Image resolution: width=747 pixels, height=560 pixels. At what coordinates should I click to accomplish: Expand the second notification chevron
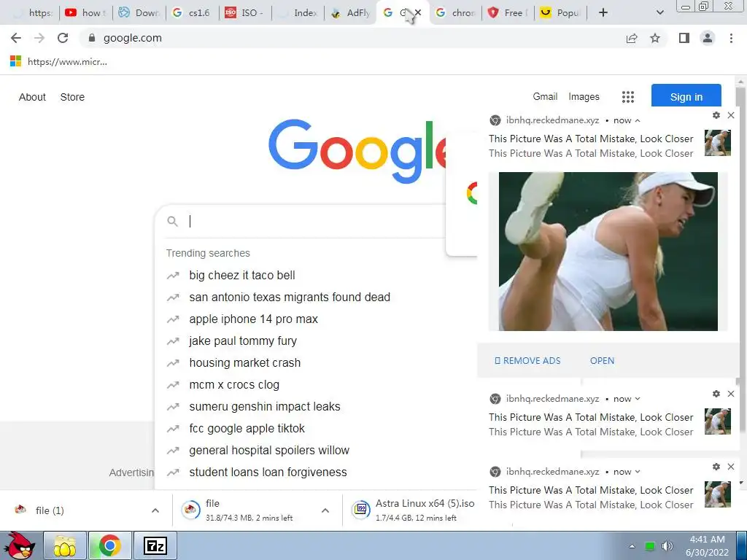click(638, 399)
